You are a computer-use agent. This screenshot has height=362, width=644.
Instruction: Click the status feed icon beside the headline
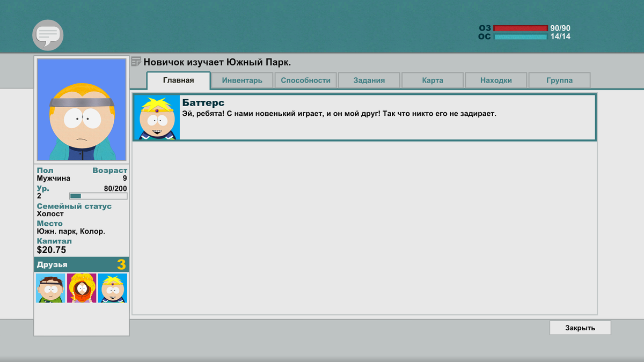136,62
